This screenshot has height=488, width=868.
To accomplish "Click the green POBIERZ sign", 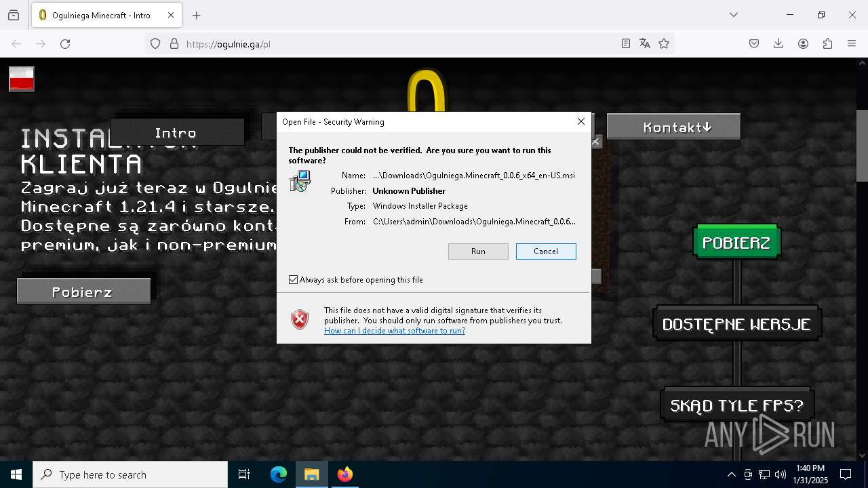I will [x=736, y=242].
